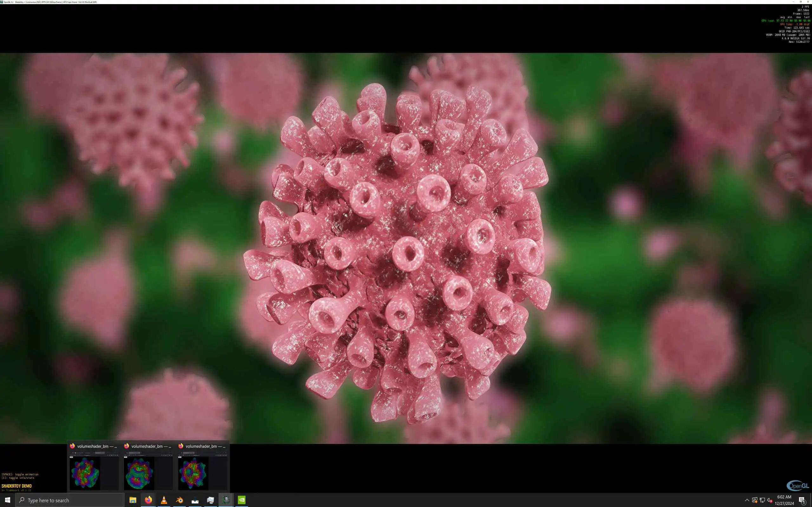Viewport: 812px width, 507px height.
Task: Click the OpenGL logo in the demo
Action: 798,486
